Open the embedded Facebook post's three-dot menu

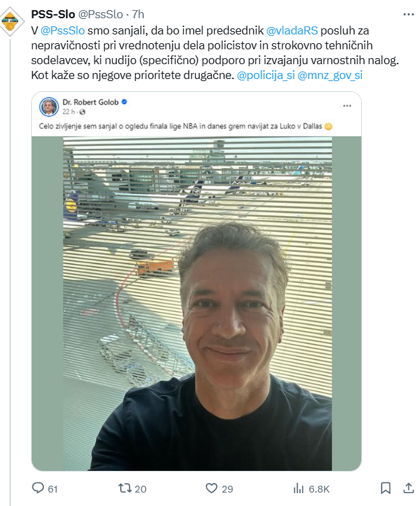click(x=347, y=106)
